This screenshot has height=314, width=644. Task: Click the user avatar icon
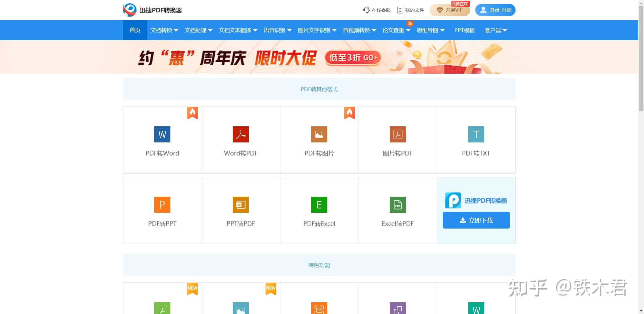pyautogui.click(x=483, y=10)
